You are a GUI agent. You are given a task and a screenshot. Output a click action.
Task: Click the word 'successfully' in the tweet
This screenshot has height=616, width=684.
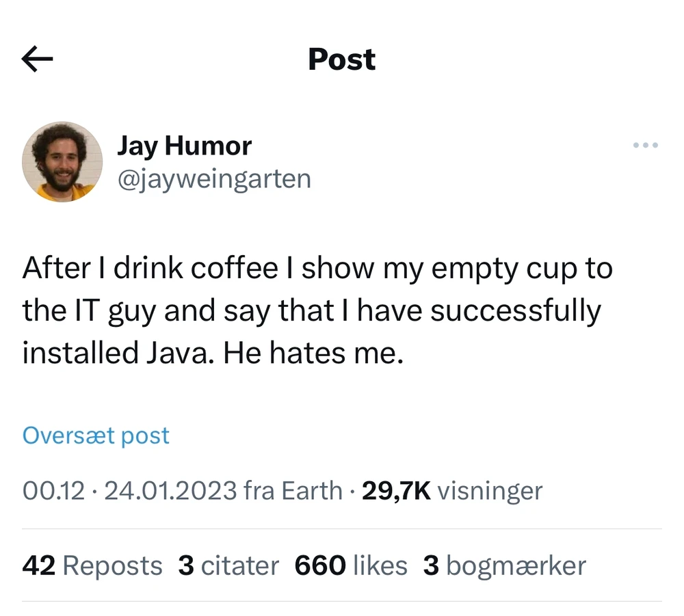coord(516,311)
